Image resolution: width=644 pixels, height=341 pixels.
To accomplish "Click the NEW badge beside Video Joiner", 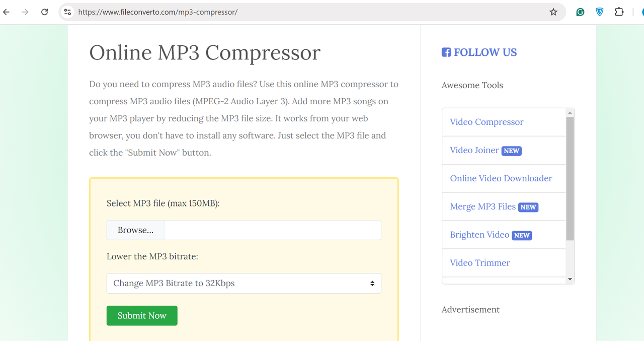I will [511, 151].
